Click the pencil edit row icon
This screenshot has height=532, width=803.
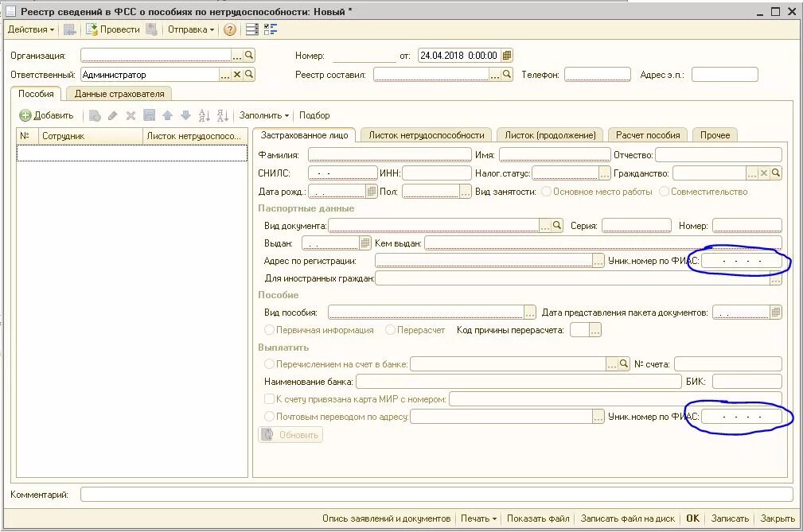(113, 115)
